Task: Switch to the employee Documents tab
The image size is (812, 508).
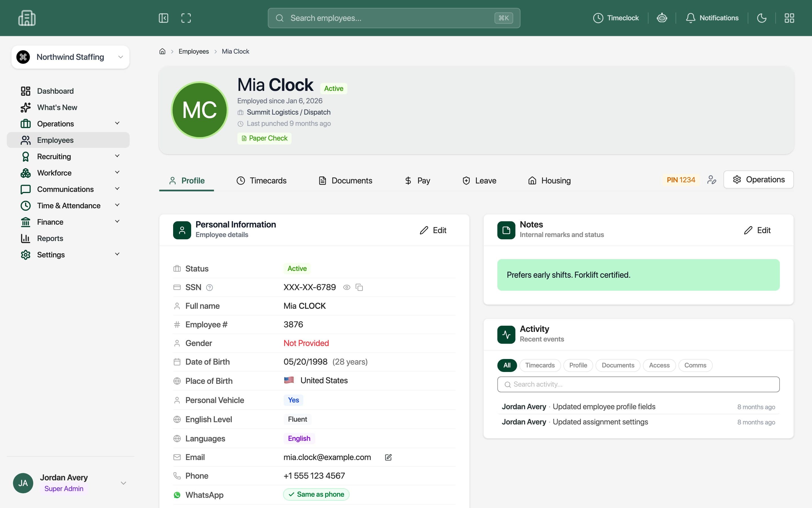Action: click(345, 181)
